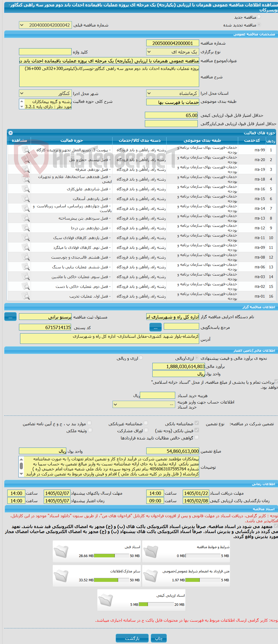Screen dimensions: 278x644
Task: Toggle the وثیقه ملکی checkbox
Action: coord(90,430)
